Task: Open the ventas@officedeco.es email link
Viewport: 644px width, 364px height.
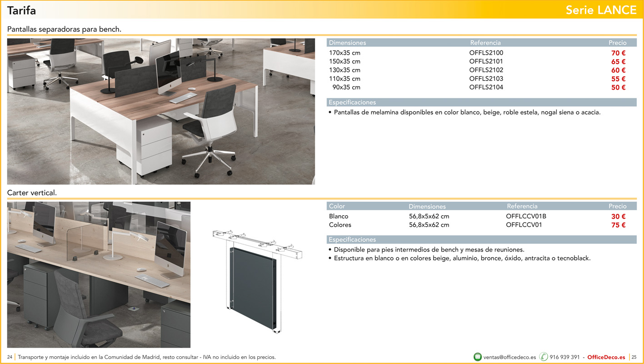Action: click(x=510, y=357)
